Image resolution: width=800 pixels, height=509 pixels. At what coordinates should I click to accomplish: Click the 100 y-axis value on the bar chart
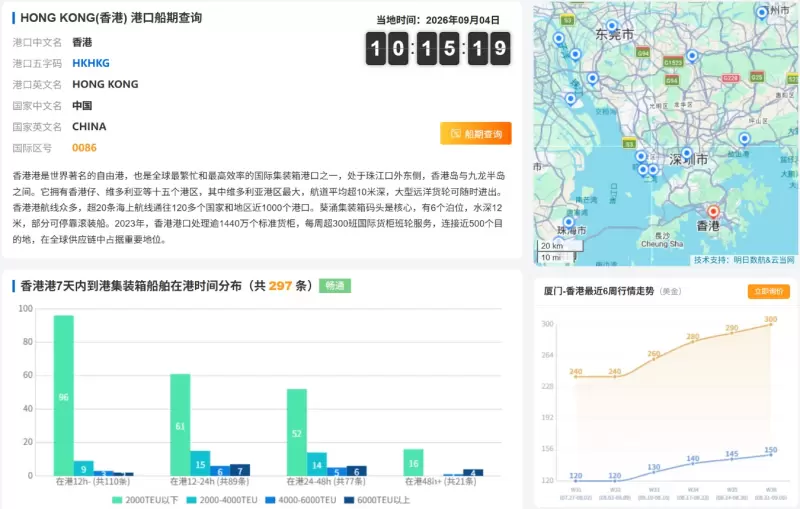26,309
